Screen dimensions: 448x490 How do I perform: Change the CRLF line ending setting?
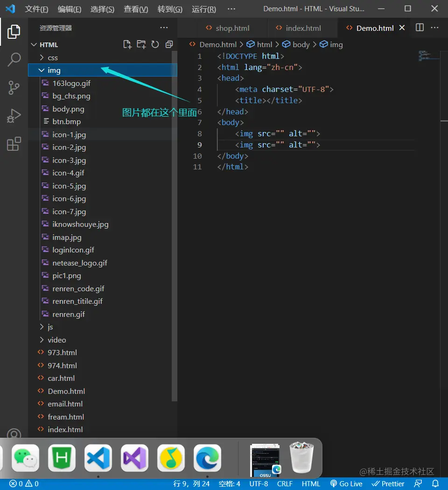pos(285,484)
